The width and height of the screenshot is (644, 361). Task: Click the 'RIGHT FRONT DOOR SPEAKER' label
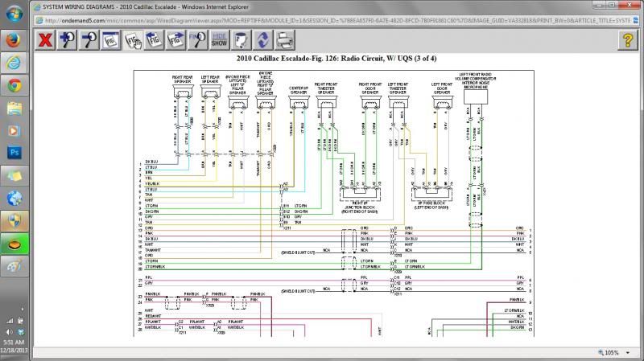point(370,88)
